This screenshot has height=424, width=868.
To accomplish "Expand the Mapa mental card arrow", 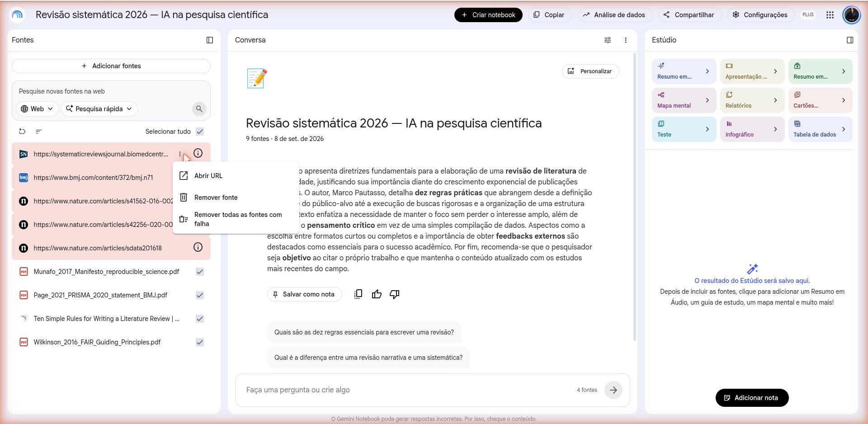I will [708, 100].
